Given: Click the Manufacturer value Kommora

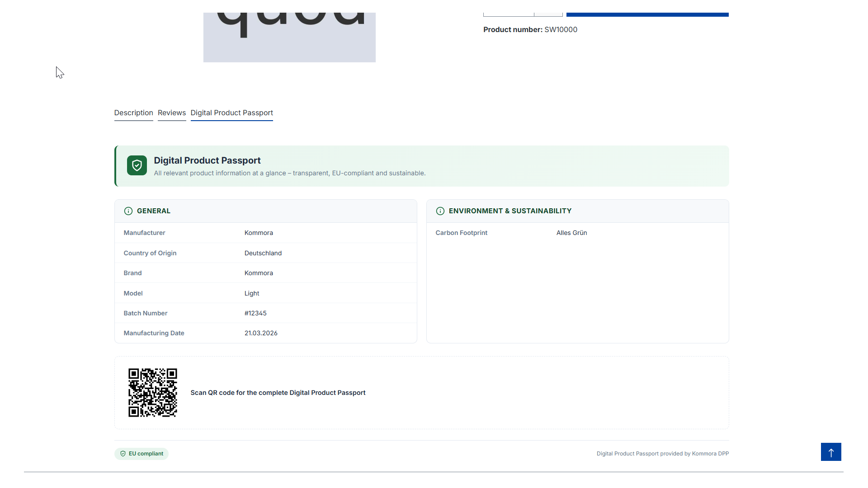Looking at the screenshot, I should pyautogui.click(x=259, y=233).
